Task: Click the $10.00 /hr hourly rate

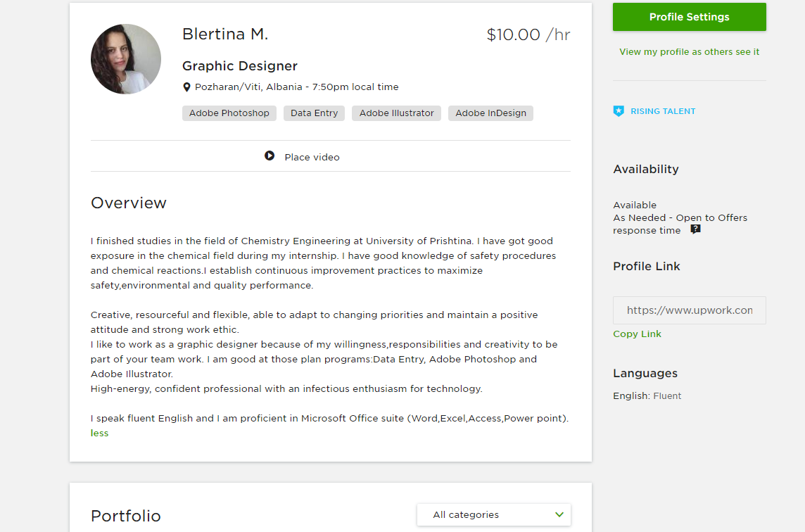Action: pos(528,34)
